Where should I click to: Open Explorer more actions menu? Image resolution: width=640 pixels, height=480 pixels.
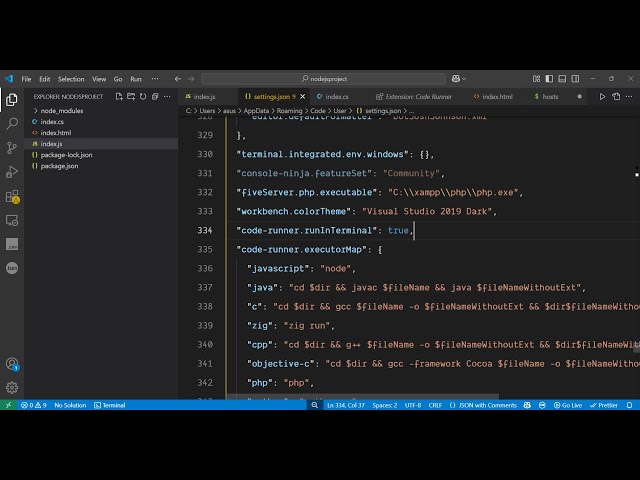point(167,97)
